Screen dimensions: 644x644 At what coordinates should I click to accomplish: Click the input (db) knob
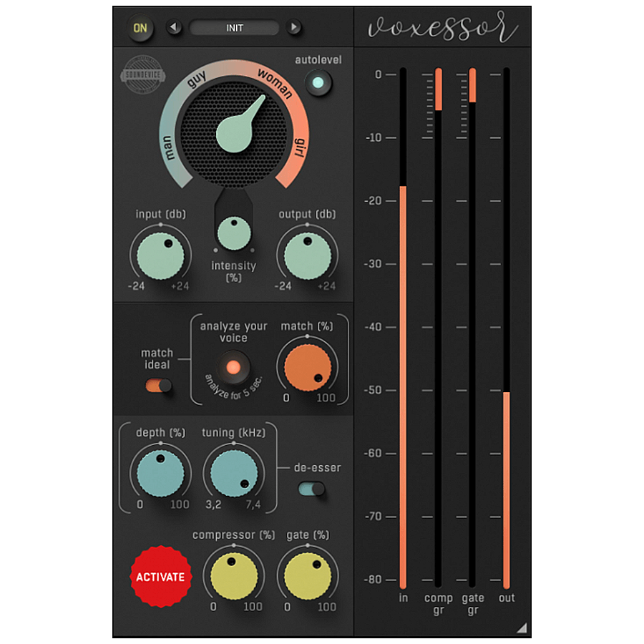(160, 256)
